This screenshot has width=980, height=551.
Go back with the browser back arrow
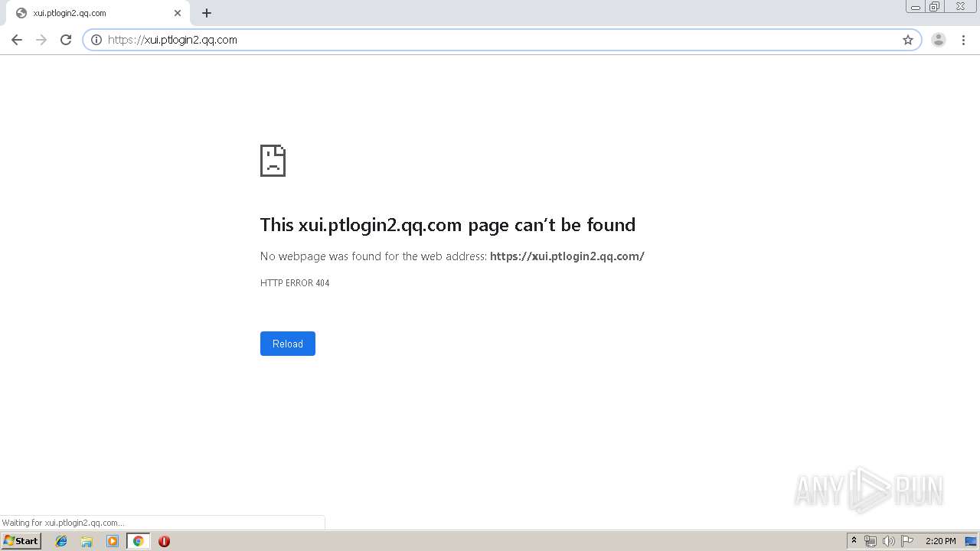pyautogui.click(x=17, y=40)
